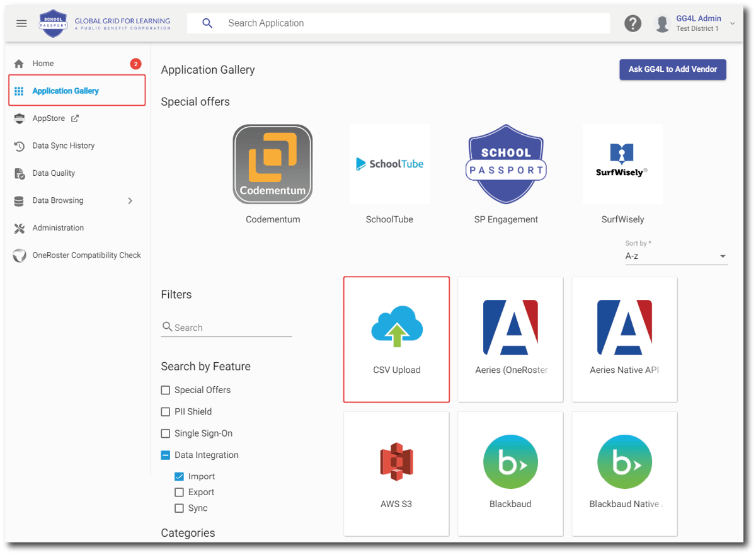Open the Aeries Native API tile
The width and height of the screenshot is (756, 555).
pos(624,339)
